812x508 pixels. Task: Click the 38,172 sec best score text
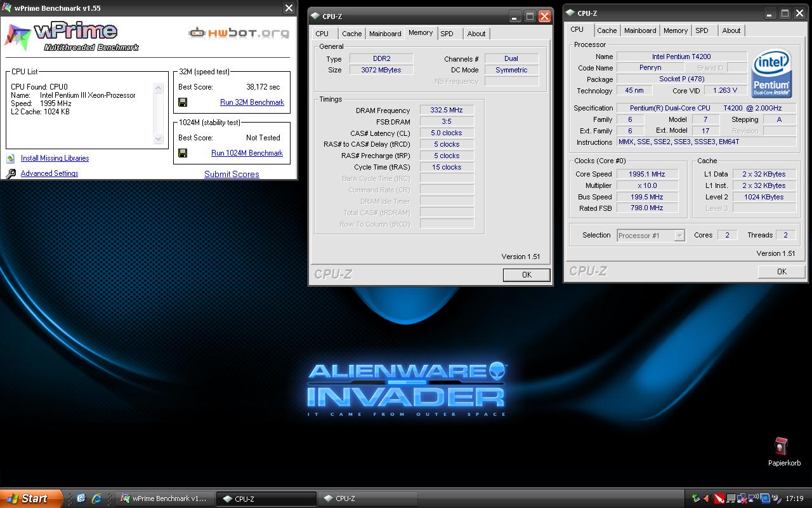pyautogui.click(x=263, y=87)
